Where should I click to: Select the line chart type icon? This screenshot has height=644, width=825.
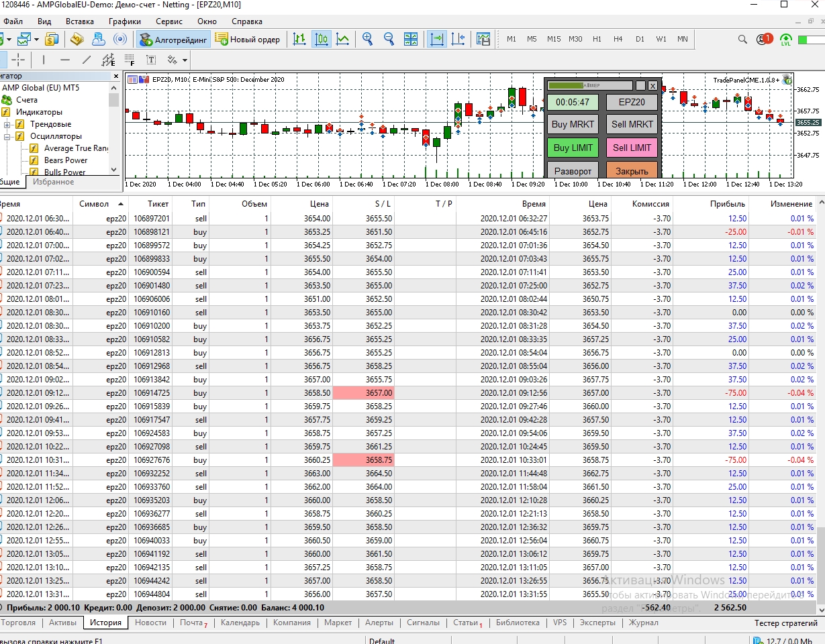tap(343, 40)
